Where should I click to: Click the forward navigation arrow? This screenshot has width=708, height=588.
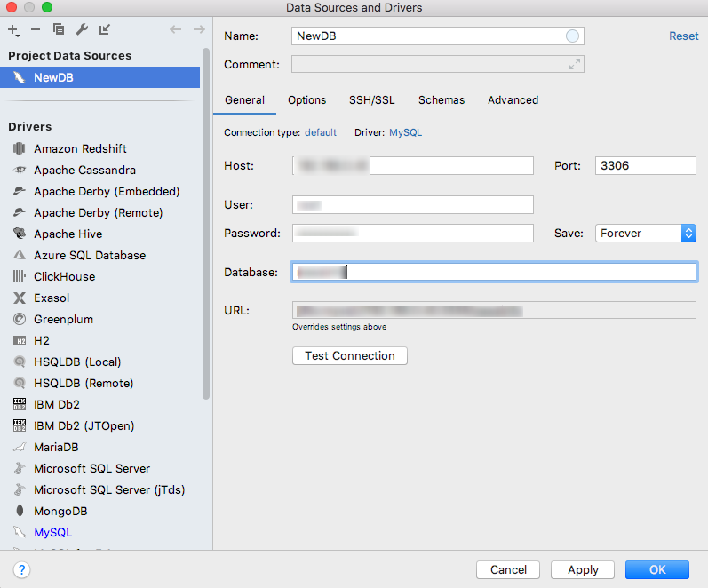click(199, 30)
